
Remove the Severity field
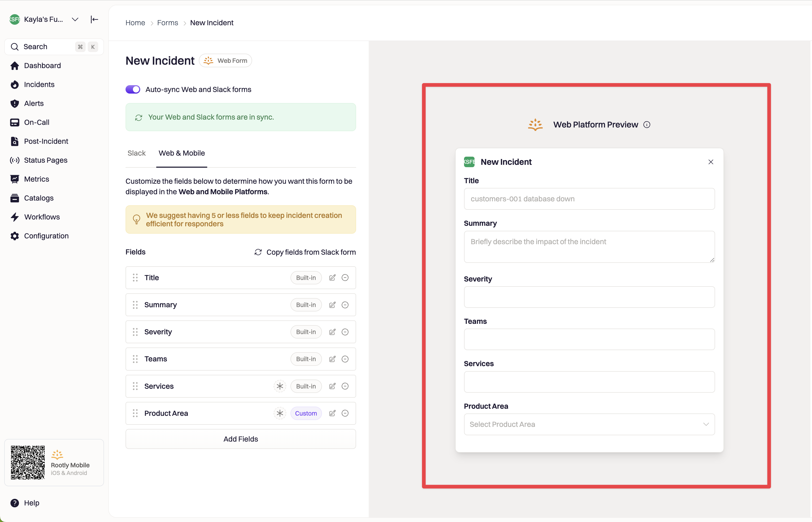point(345,332)
